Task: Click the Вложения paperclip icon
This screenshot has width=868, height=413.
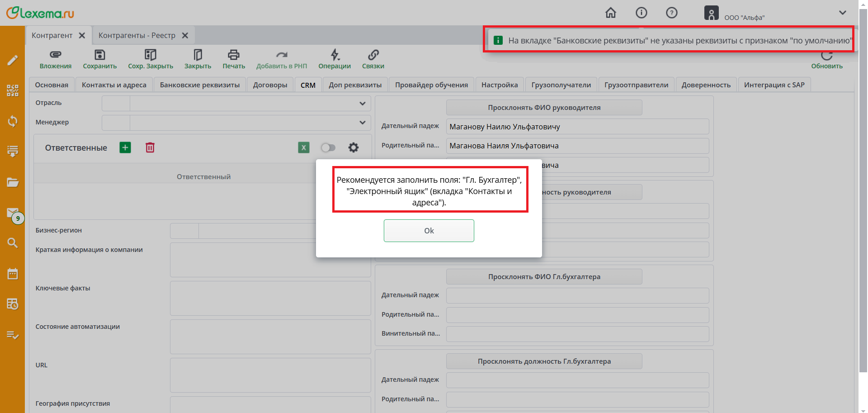Action: click(55, 55)
